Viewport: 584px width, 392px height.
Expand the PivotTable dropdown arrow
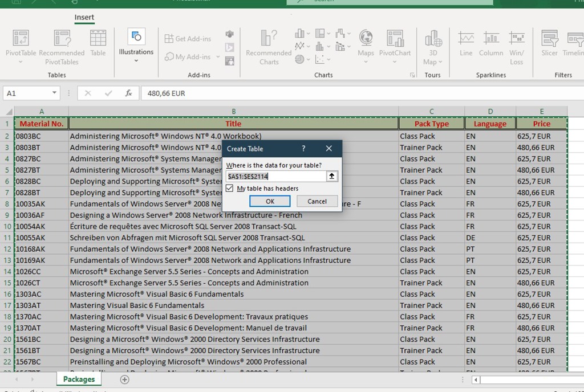pyautogui.click(x=21, y=62)
